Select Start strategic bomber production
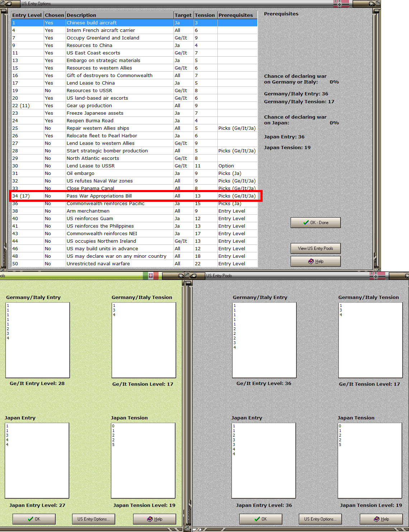 [x=134, y=151]
